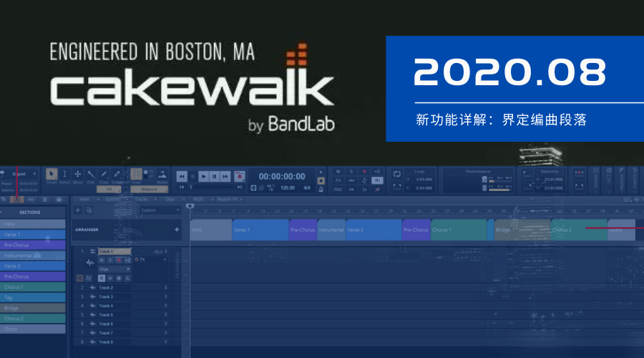This screenshot has width=644, height=358.
Task: Click the transport Pause button
Action: pyautogui.click(x=214, y=177)
